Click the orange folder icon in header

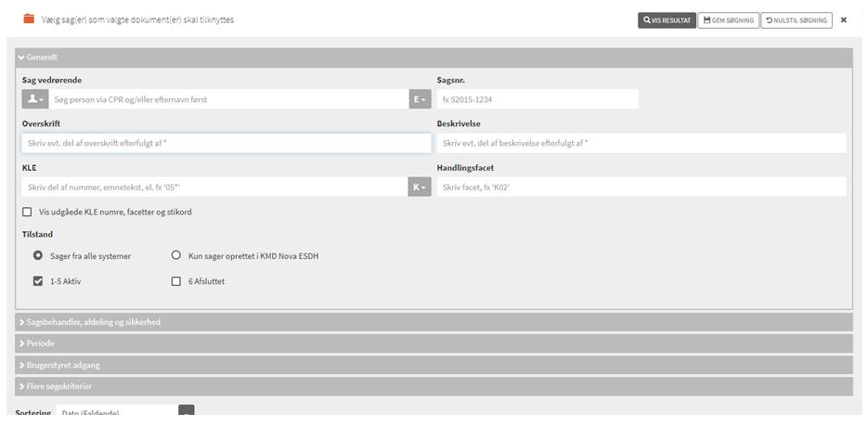28,19
